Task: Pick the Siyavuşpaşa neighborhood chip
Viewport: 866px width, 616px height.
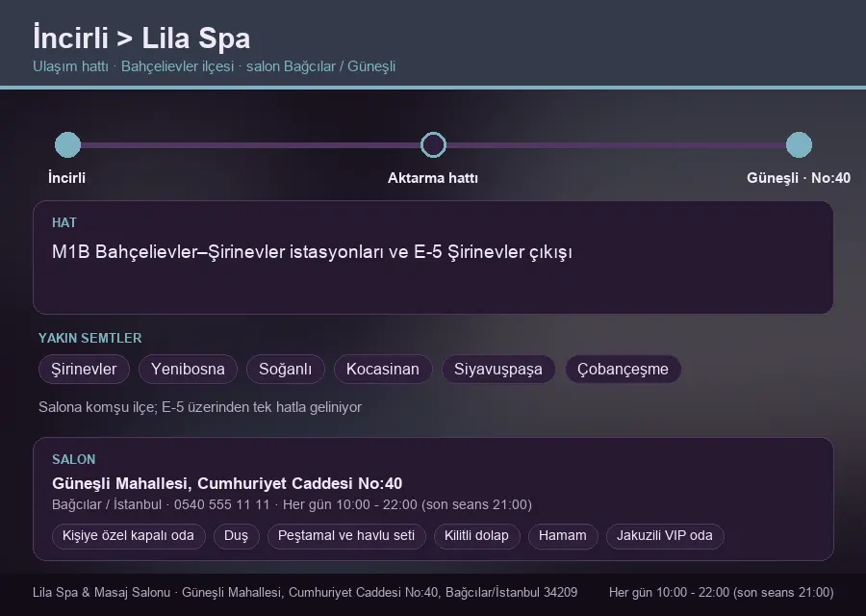Action: (498, 369)
